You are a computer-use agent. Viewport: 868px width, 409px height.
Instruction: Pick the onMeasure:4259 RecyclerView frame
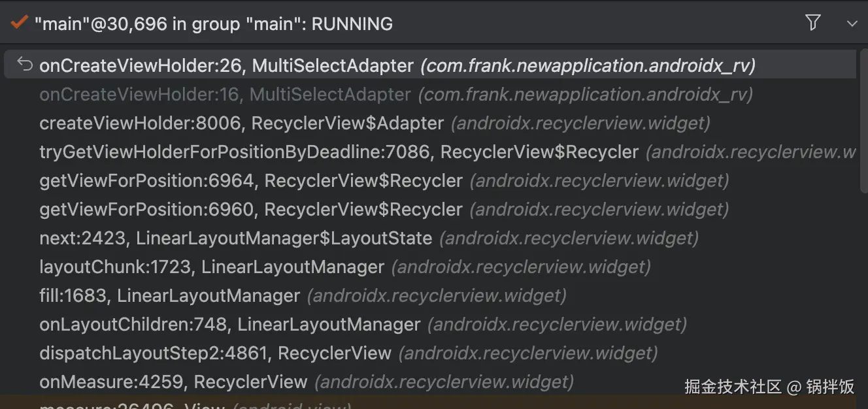point(173,382)
